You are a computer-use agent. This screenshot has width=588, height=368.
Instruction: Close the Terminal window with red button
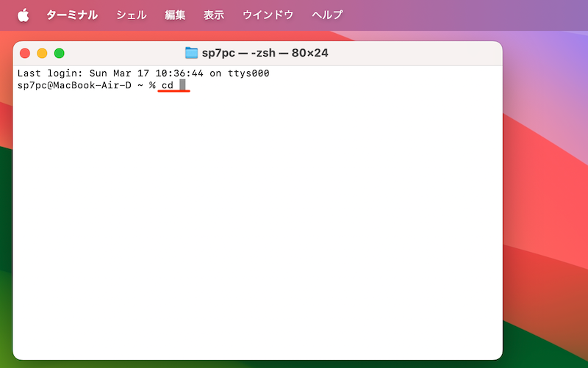(25, 53)
